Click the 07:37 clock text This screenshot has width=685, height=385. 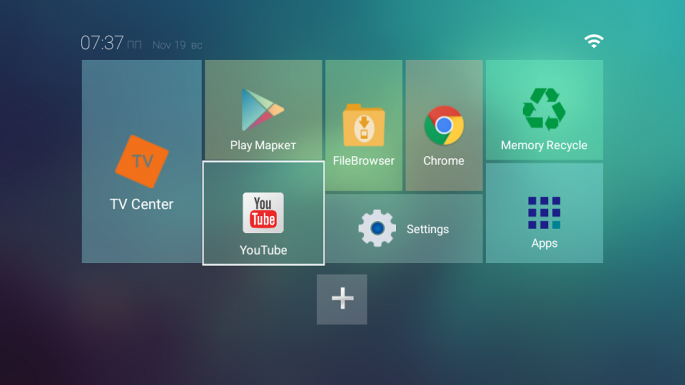click(x=102, y=43)
